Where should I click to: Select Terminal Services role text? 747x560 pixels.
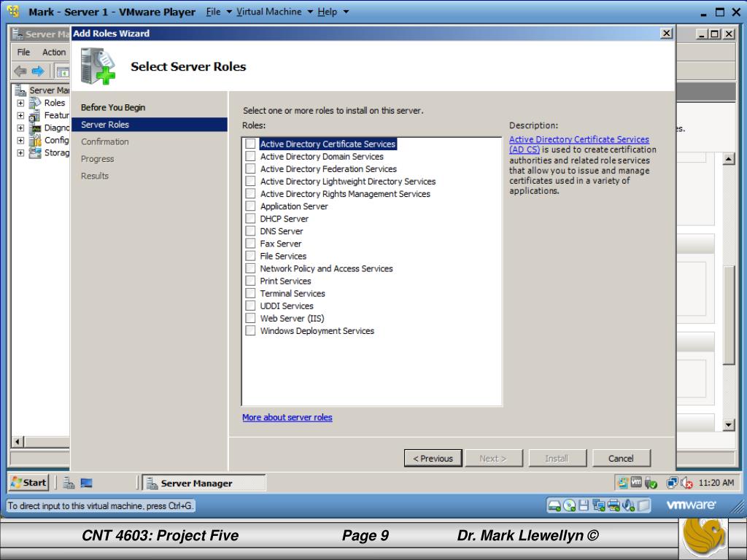[x=293, y=293]
